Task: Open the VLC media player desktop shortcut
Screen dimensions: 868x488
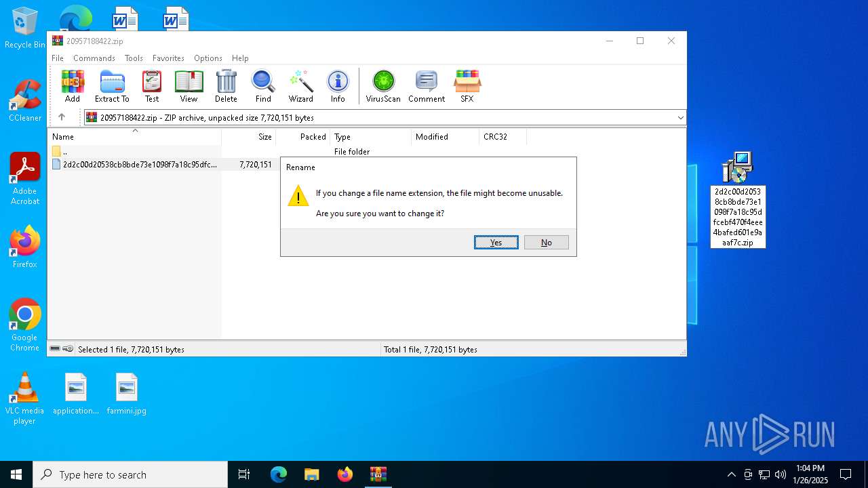Action: [24, 399]
